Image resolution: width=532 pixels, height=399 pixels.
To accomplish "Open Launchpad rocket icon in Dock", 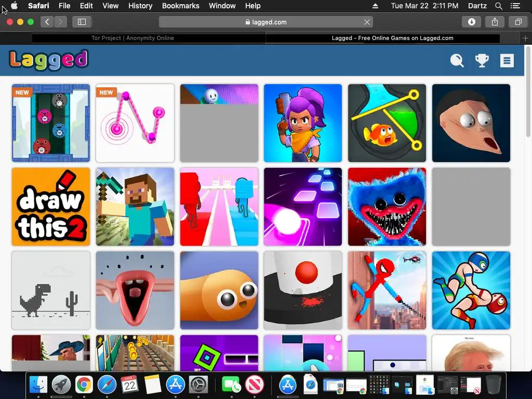I will pyautogui.click(x=61, y=385).
